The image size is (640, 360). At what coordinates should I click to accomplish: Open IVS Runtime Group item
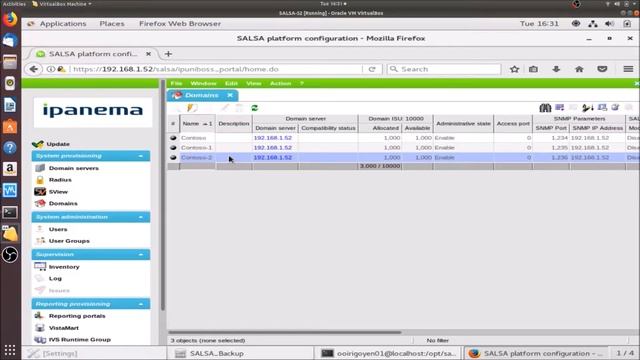point(80,340)
